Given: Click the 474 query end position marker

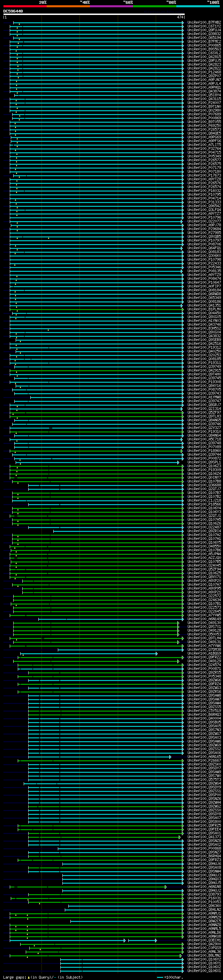Looking at the screenshot, I should click(180, 17).
